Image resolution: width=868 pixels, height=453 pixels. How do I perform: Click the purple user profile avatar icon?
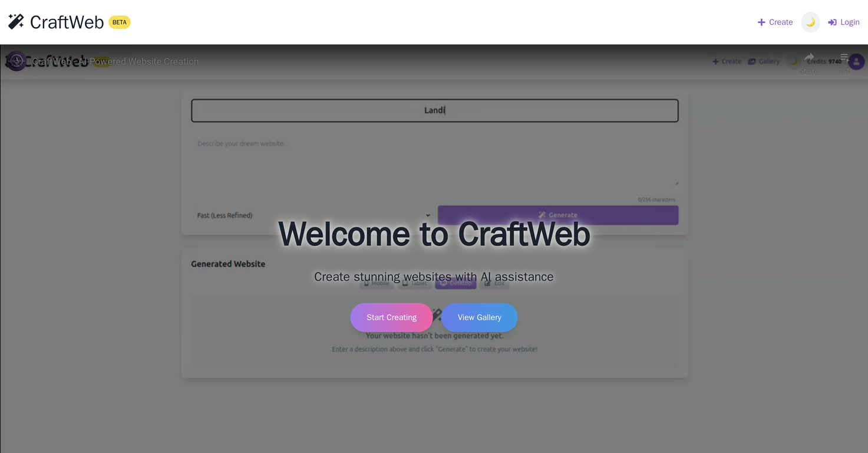pos(857,61)
